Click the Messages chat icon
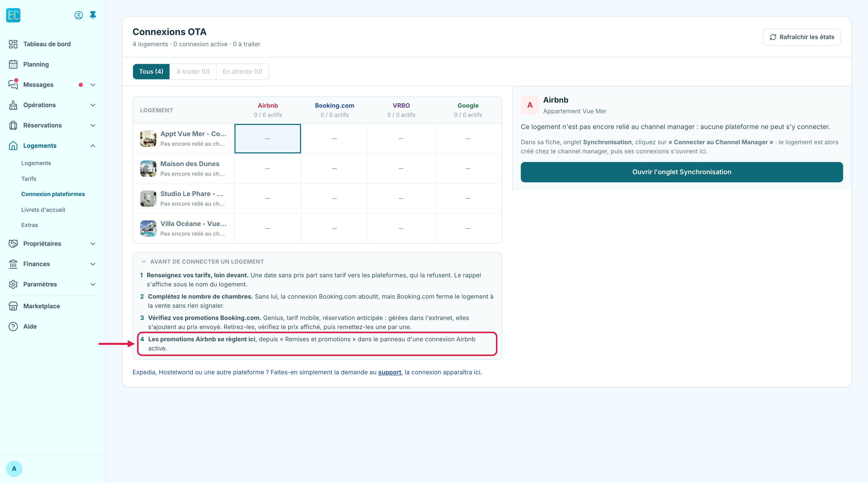This screenshot has height=483, width=868. coord(13,85)
